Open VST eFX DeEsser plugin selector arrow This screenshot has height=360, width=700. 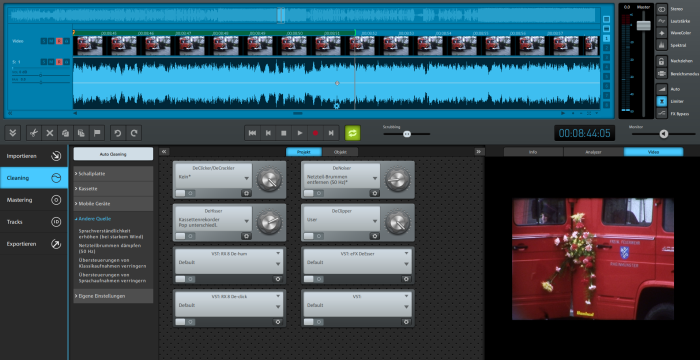pos(406,253)
